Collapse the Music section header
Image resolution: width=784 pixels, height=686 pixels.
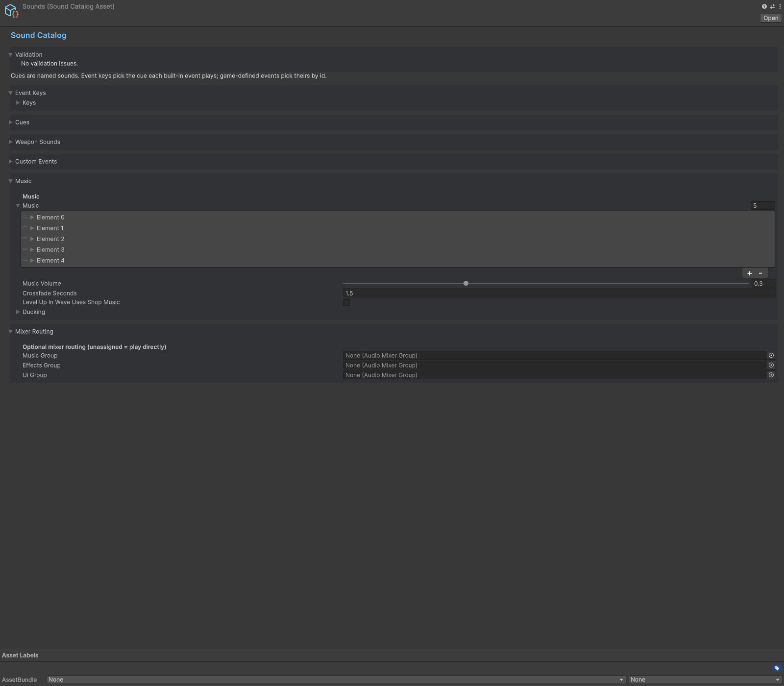[x=10, y=181]
